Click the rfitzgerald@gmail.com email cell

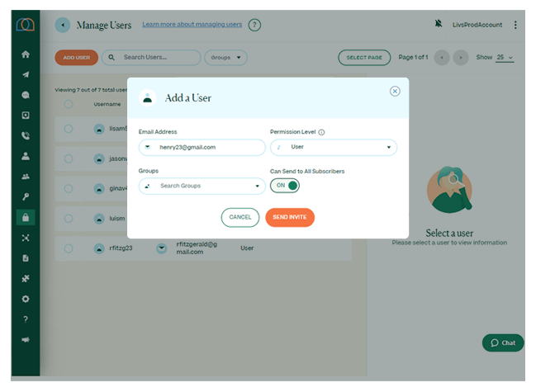(x=197, y=248)
